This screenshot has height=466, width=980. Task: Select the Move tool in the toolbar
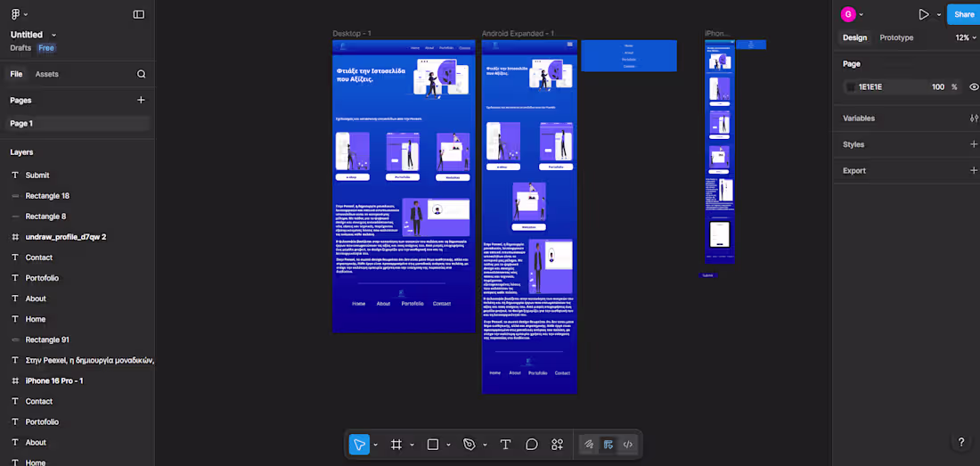359,445
